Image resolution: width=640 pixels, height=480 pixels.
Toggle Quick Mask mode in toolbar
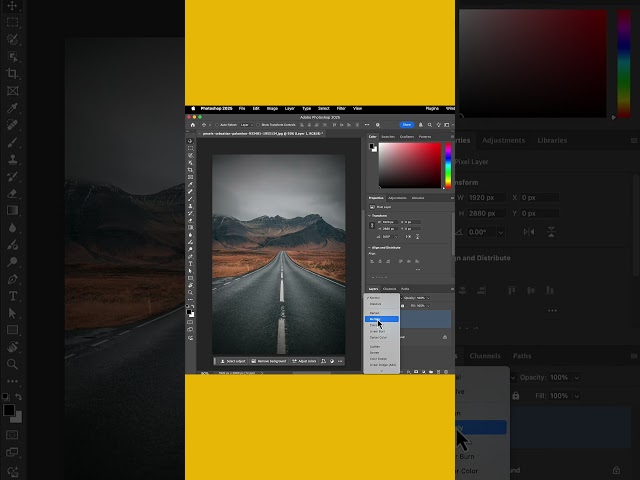tap(190, 322)
